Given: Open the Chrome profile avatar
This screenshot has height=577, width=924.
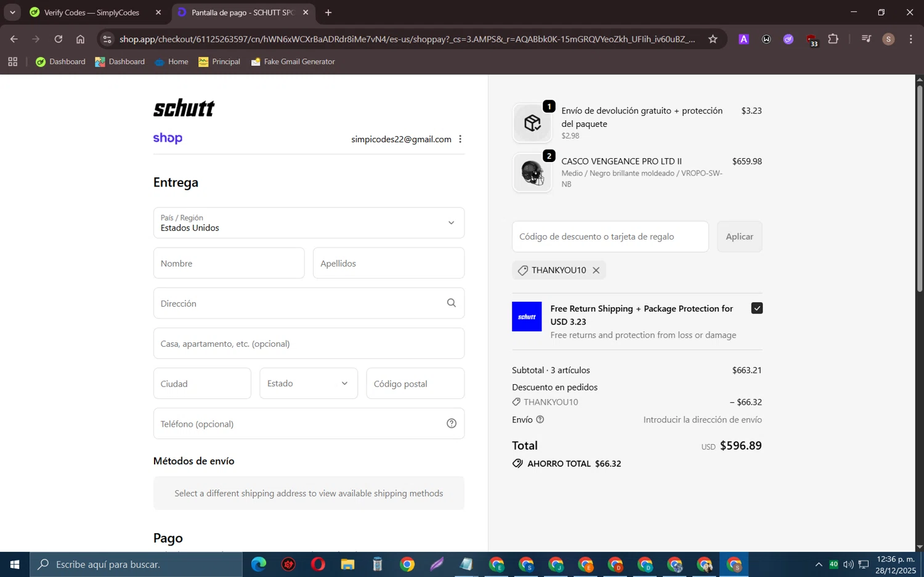Looking at the screenshot, I should pyautogui.click(x=888, y=39).
